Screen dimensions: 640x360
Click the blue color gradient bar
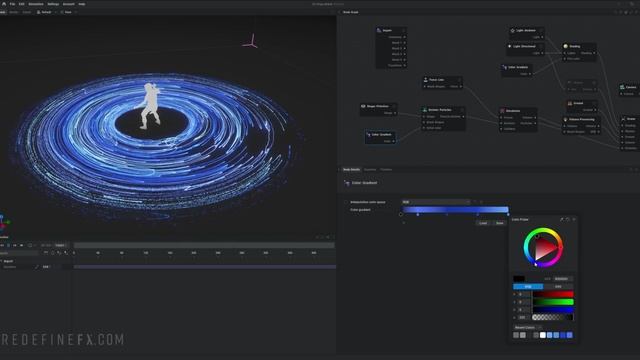tap(455, 209)
